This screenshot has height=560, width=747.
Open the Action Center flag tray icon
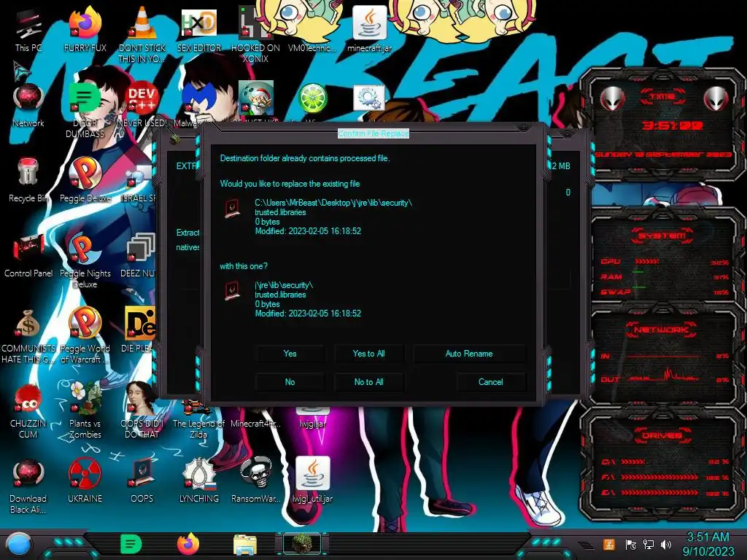(630, 544)
